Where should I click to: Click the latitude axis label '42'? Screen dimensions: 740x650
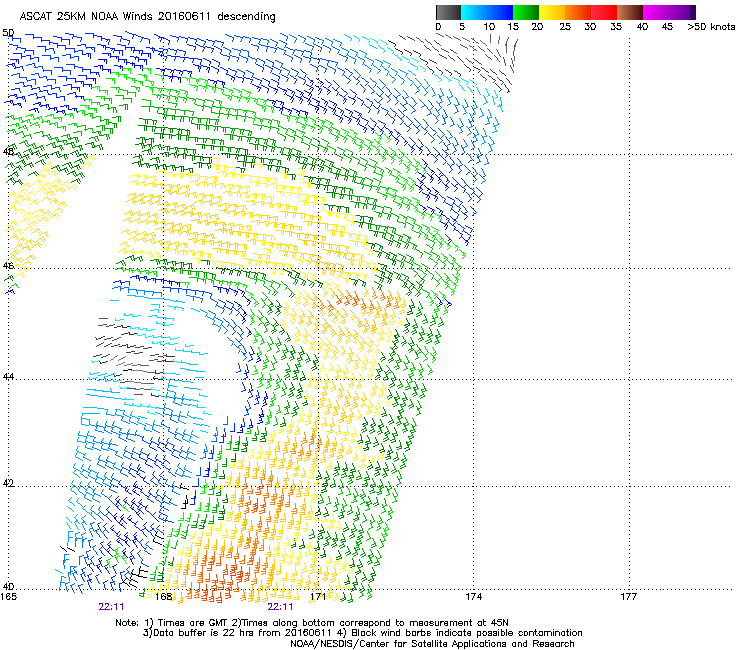[8, 483]
